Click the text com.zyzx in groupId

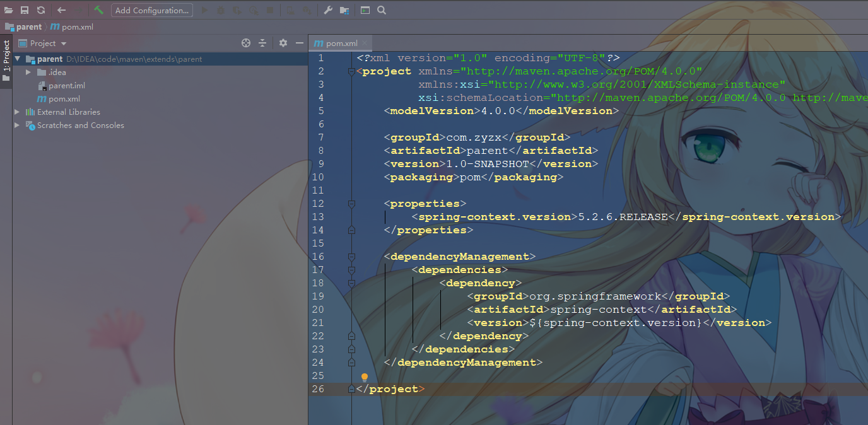[x=474, y=137]
